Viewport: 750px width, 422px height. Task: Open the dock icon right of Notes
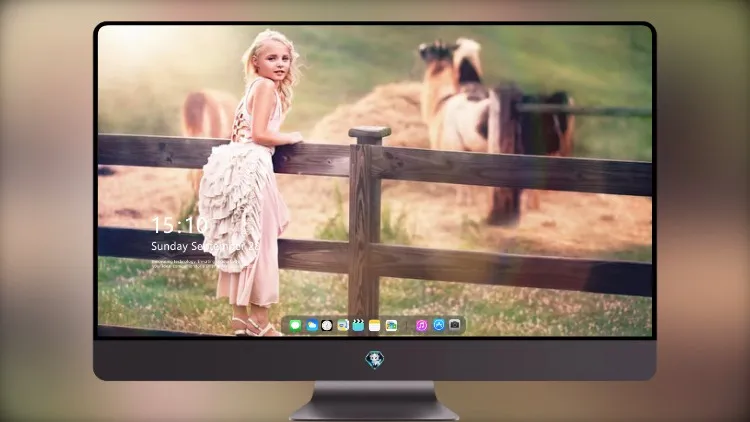[391, 325]
